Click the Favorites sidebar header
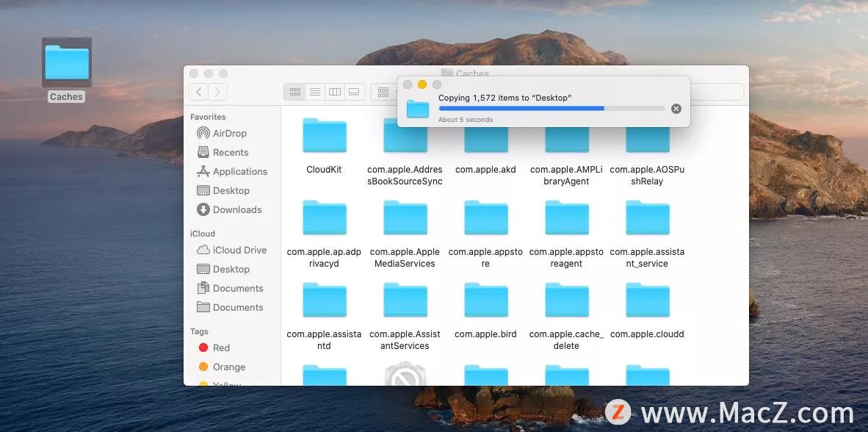 (208, 117)
